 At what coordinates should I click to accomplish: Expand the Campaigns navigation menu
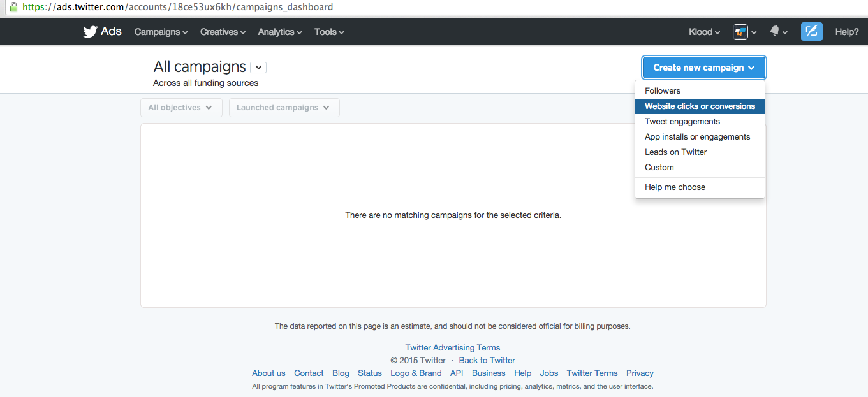[x=161, y=32]
